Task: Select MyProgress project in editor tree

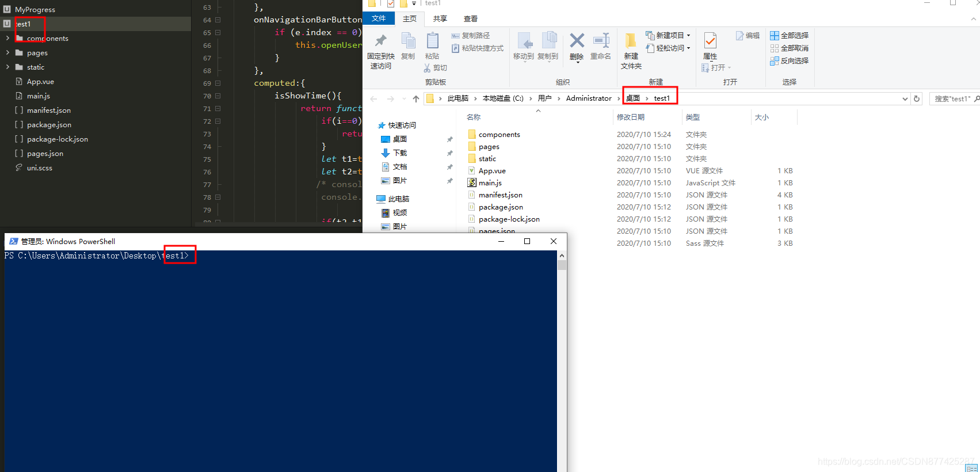Action: [x=35, y=10]
